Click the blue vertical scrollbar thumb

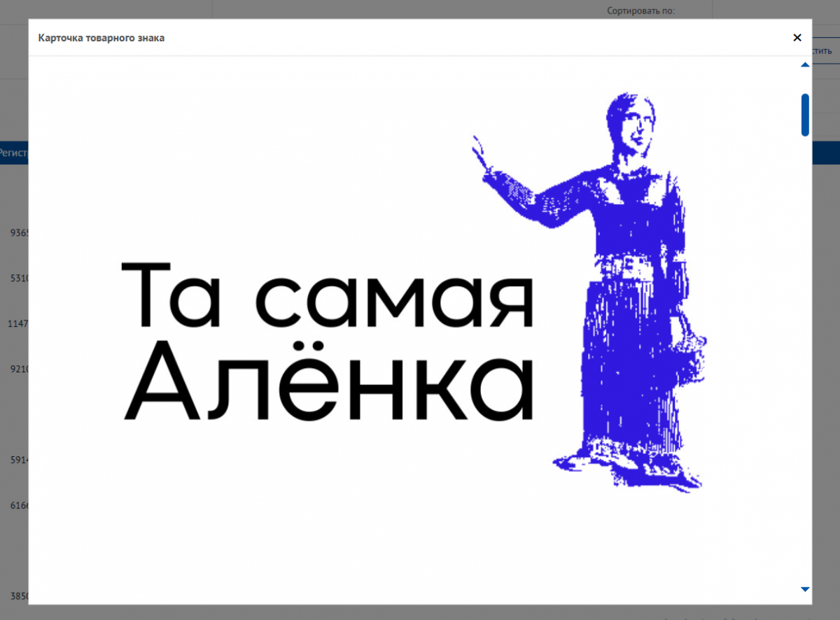pyautogui.click(x=805, y=115)
